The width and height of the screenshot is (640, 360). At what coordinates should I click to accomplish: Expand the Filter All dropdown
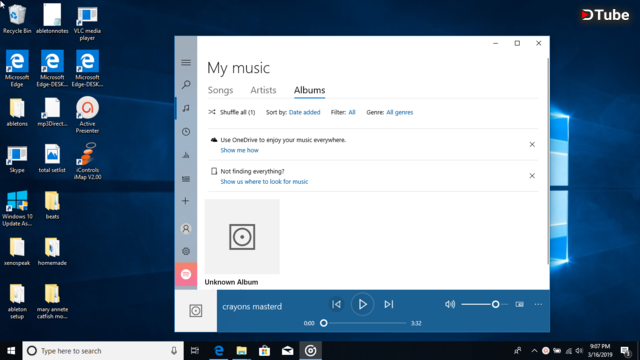[x=352, y=112]
